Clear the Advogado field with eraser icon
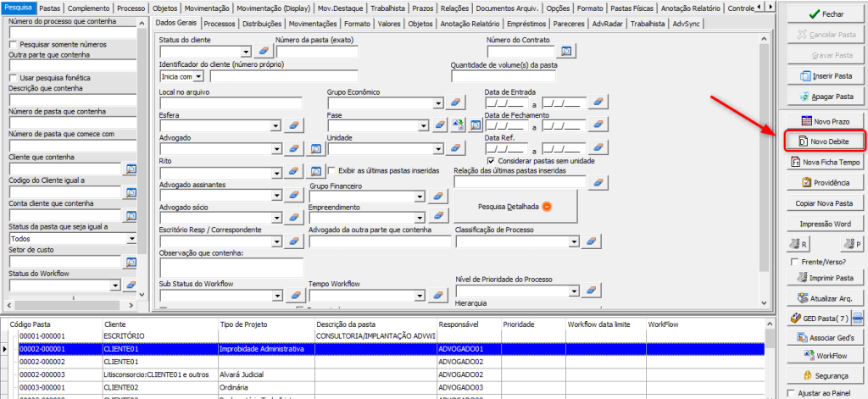Image resolution: width=868 pixels, height=399 pixels. click(x=294, y=149)
